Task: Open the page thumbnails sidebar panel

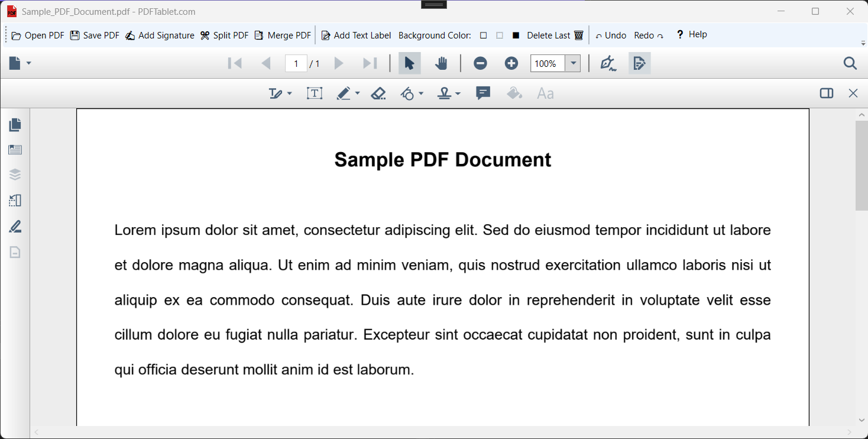Action: coord(15,125)
